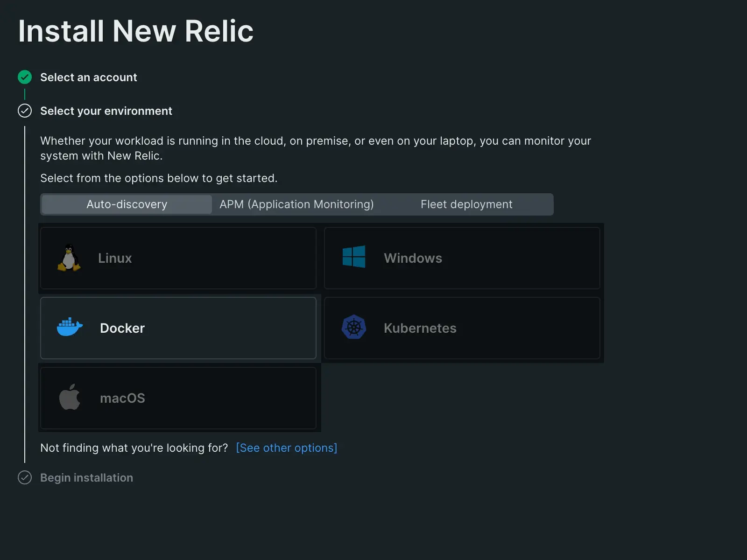Open the See other options link
This screenshot has height=560, width=747.
pos(286,448)
